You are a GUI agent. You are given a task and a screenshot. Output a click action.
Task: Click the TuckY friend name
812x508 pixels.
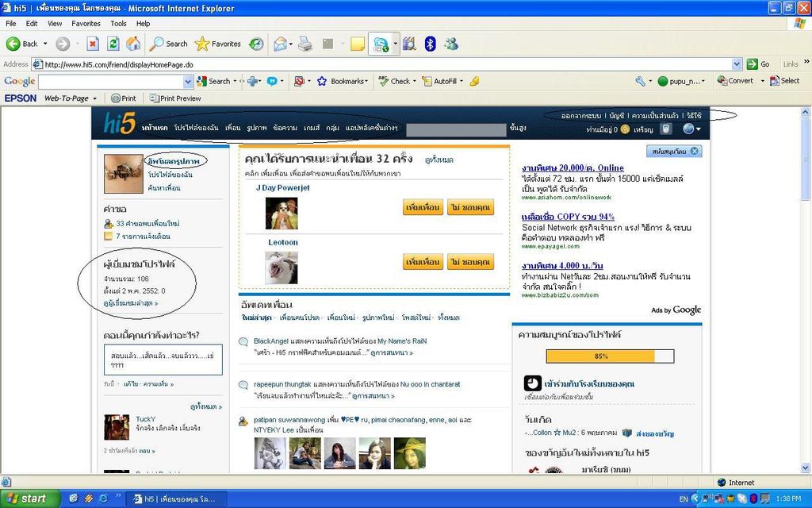click(x=146, y=419)
